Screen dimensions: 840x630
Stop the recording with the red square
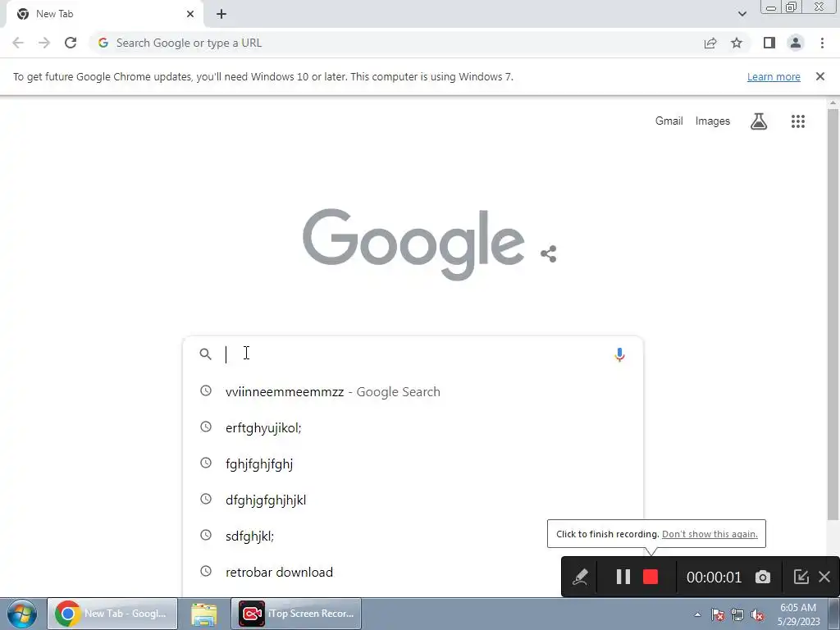pyautogui.click(x=651, y=577)
